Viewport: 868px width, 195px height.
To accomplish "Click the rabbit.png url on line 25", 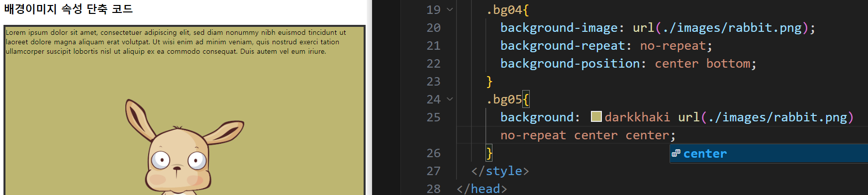I will pos(766,117).
